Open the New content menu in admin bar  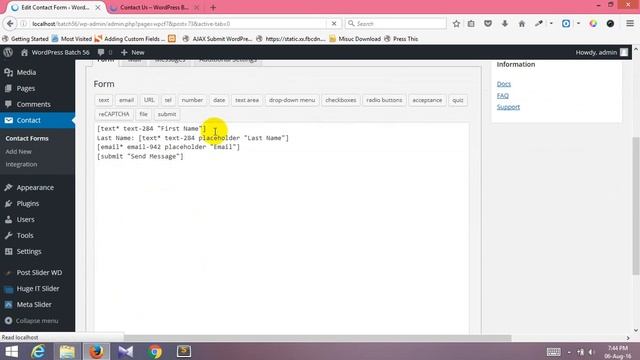(133, 52)
